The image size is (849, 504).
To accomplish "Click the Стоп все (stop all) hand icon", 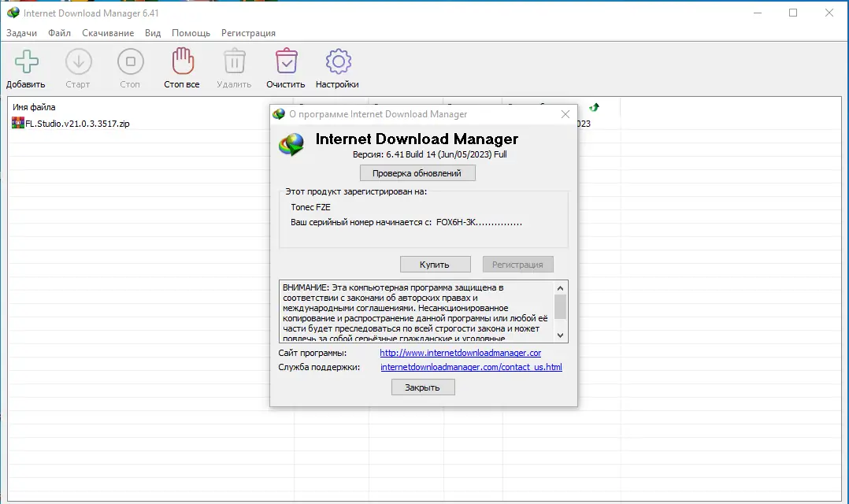I will point(181,61).
